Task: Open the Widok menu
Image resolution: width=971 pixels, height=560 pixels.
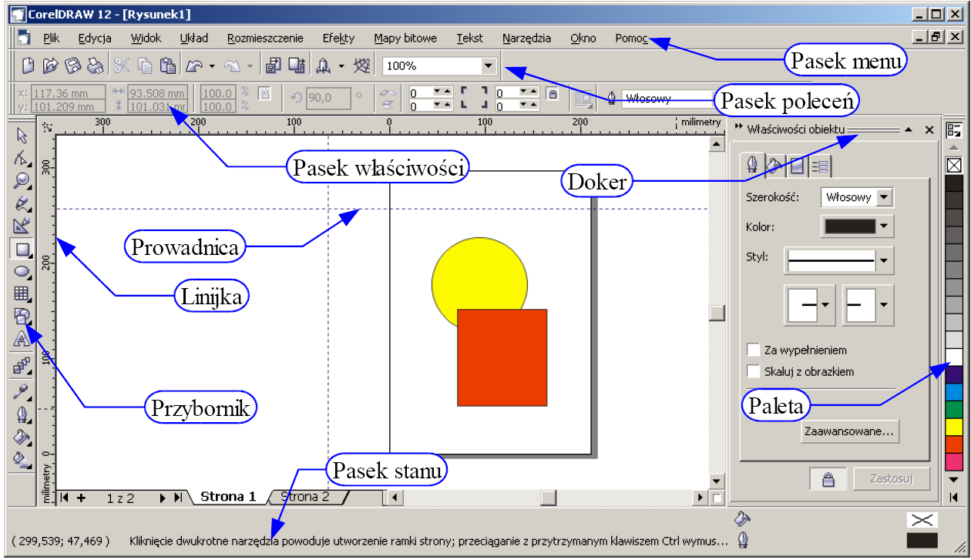Action: 146,38
